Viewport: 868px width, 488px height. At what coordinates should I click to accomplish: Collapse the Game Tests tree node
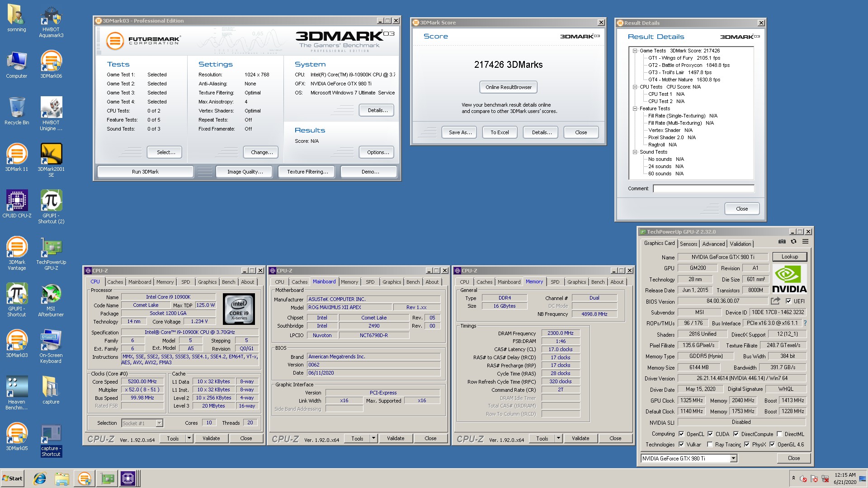pyautogui.click(x=635, y=51)
